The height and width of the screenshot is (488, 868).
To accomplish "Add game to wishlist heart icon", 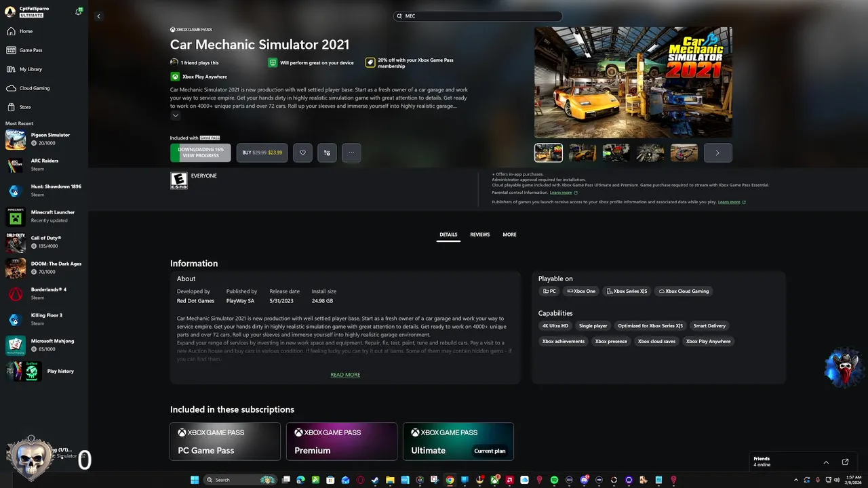I will (302, 152).
